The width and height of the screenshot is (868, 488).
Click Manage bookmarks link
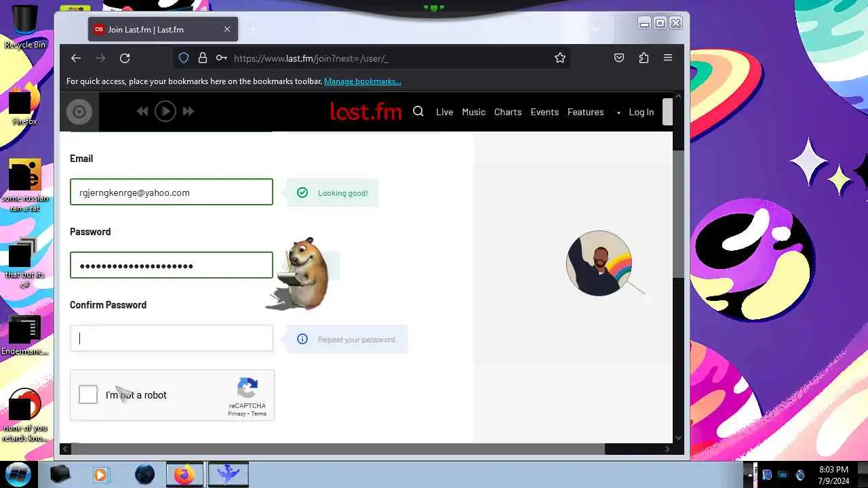pyautogui.click(x=363, y=81)
